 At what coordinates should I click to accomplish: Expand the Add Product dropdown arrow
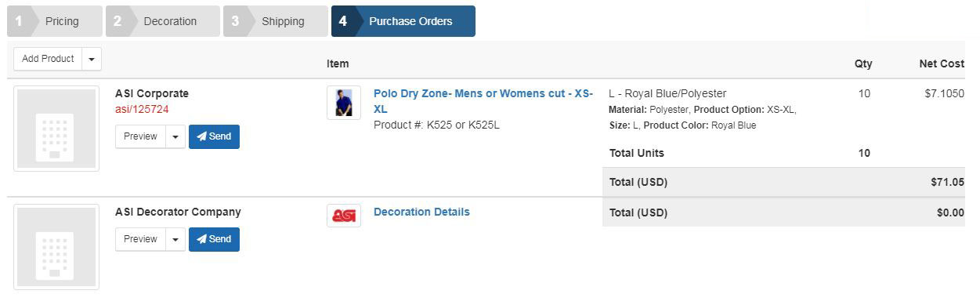click(x=92, y=59)
